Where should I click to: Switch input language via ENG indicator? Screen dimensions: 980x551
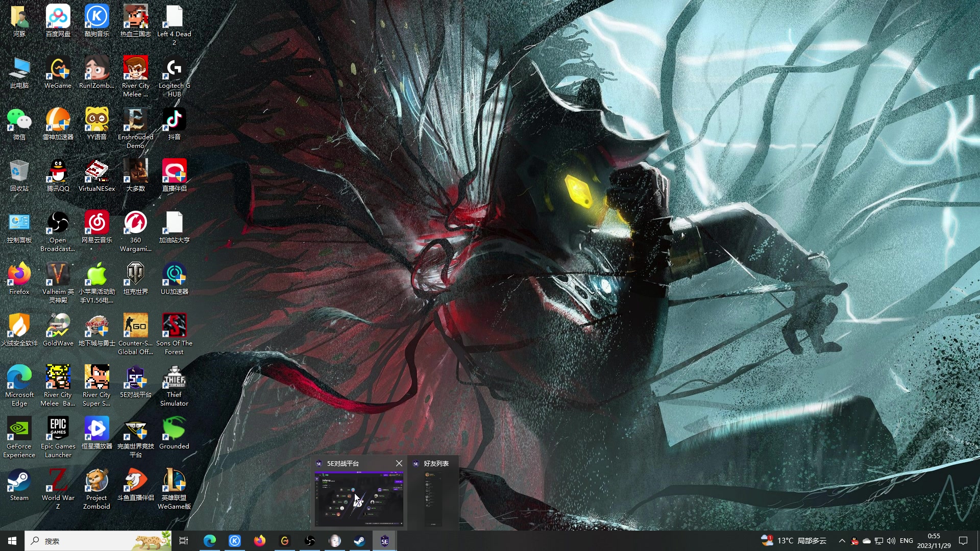pyautogui.click(x=906, y=541)
